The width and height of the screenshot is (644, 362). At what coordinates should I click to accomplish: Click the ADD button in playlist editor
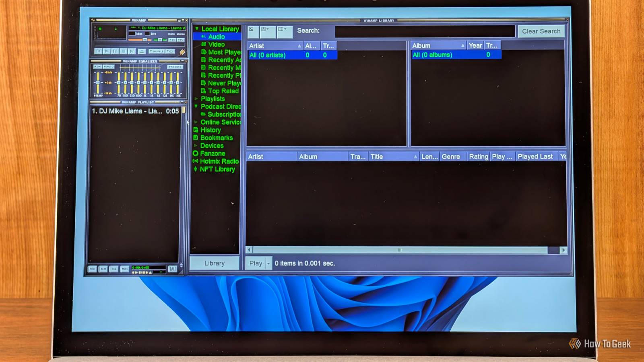[92, 269]
